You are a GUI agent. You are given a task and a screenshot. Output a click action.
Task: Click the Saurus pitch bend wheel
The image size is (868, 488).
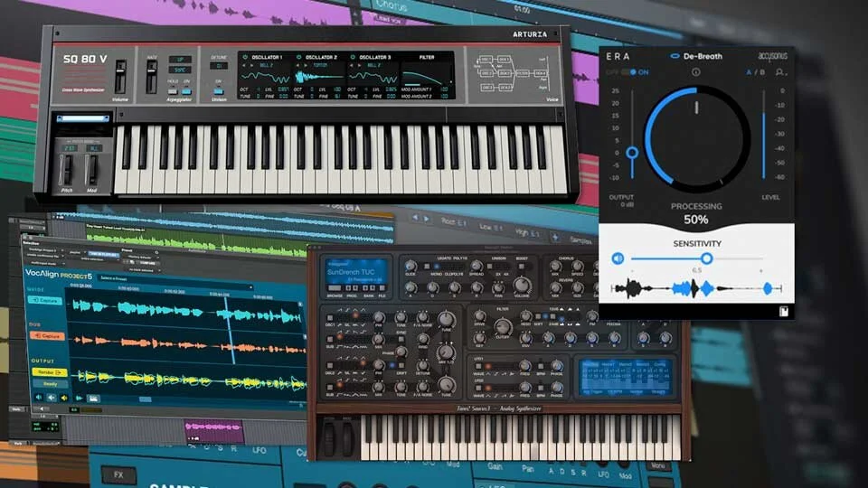331,437
